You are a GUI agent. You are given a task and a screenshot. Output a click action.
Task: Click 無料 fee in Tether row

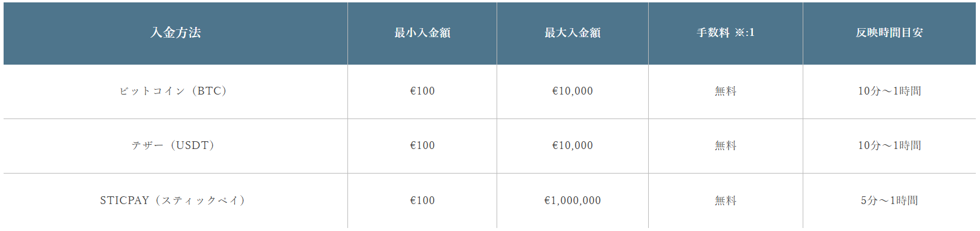tap(725, 145)
